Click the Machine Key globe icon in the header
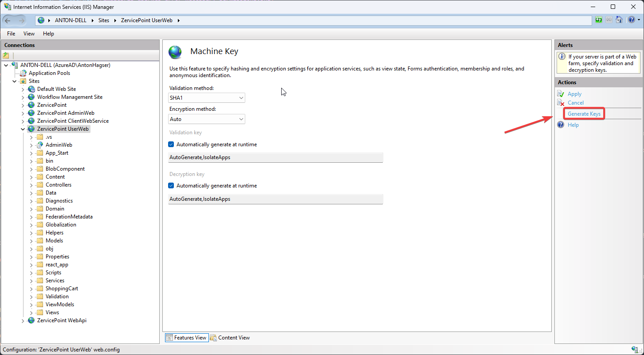Image resolution: width=644 pixels, height=355 pixels. click(175, 52)
